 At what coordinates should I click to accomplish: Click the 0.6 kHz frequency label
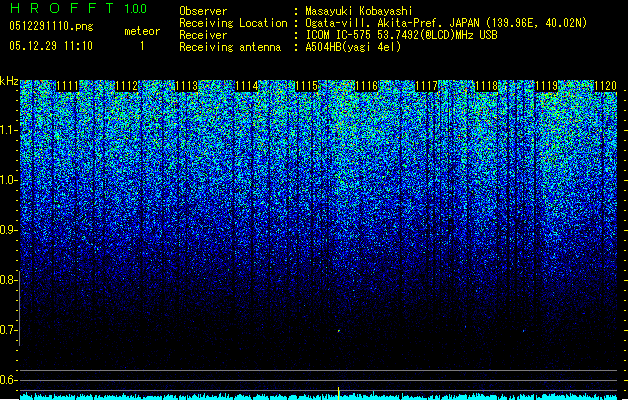point(8,380)
